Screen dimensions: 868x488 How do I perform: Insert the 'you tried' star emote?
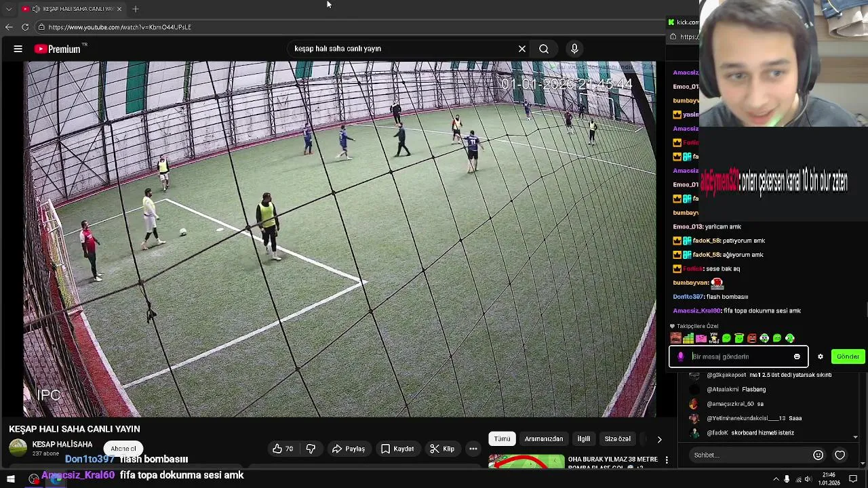(714, 338)
